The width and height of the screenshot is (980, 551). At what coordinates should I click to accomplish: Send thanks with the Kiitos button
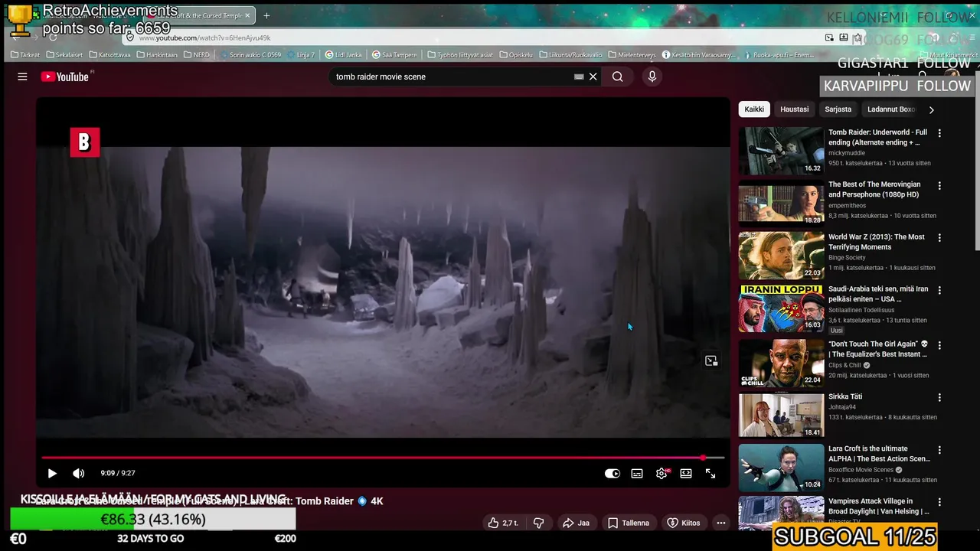coord(684,523)
